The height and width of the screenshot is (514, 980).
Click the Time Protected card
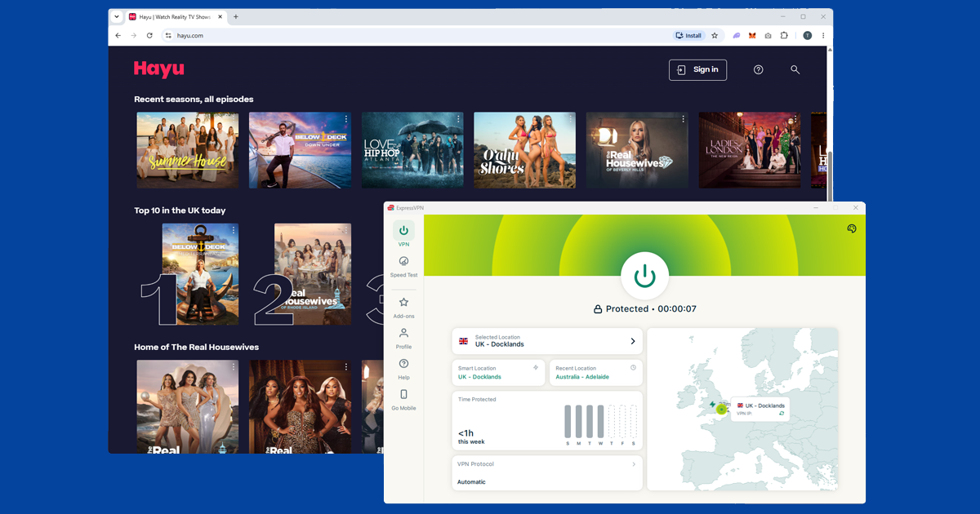547,421
